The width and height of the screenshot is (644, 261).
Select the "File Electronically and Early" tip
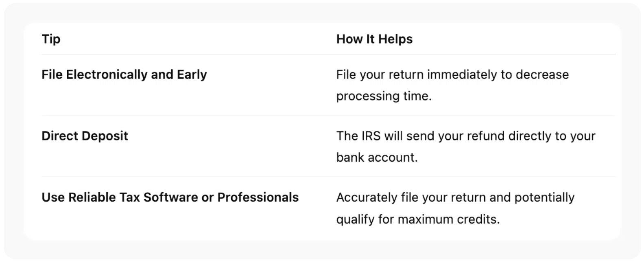(x=124, y=75)
